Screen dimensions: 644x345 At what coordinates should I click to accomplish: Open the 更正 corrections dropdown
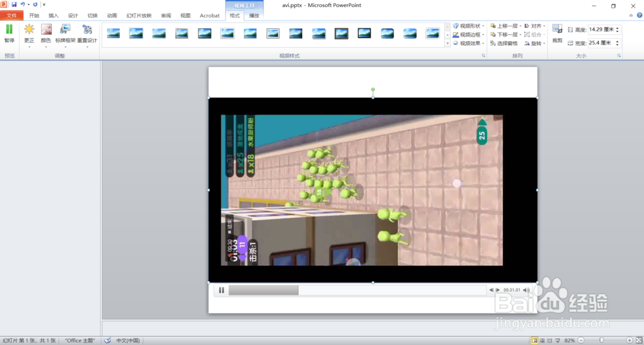point(29,35)
